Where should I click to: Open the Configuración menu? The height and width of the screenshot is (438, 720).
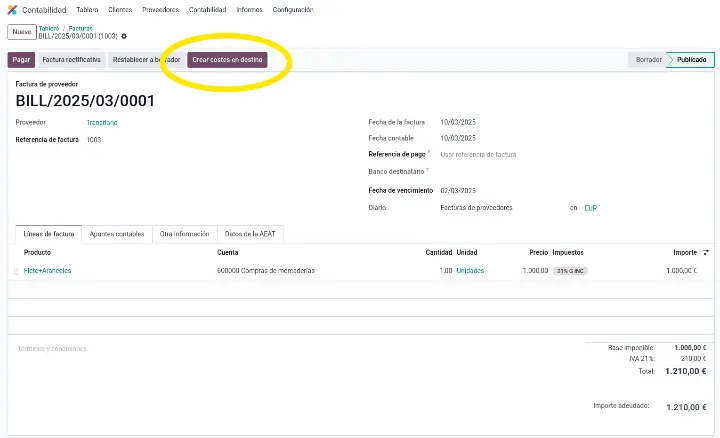click(293, 10)
